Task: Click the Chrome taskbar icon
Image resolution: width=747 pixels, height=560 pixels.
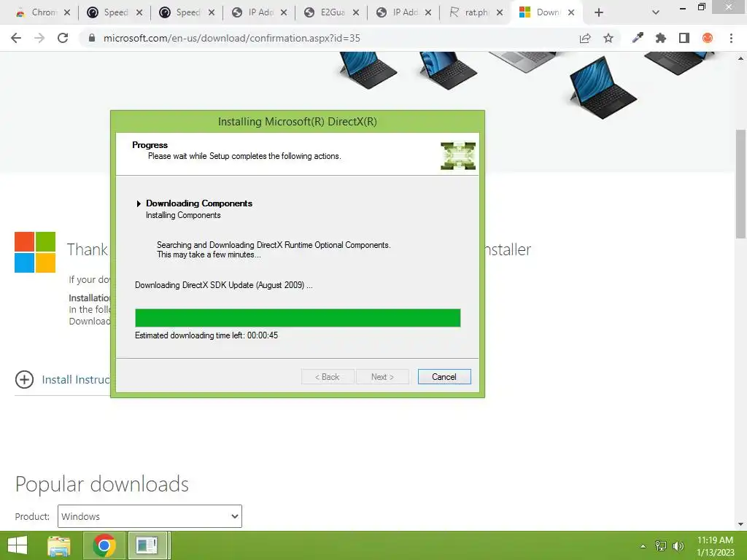Action: (x=104, y=545)
